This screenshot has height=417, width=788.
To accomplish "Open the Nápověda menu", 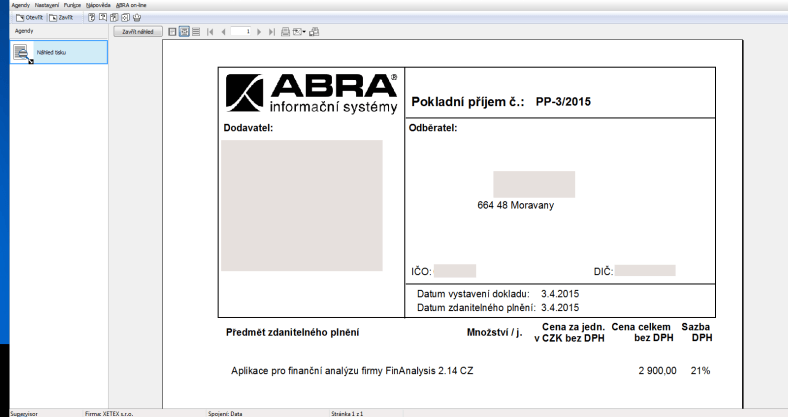I will click(98, 5).
